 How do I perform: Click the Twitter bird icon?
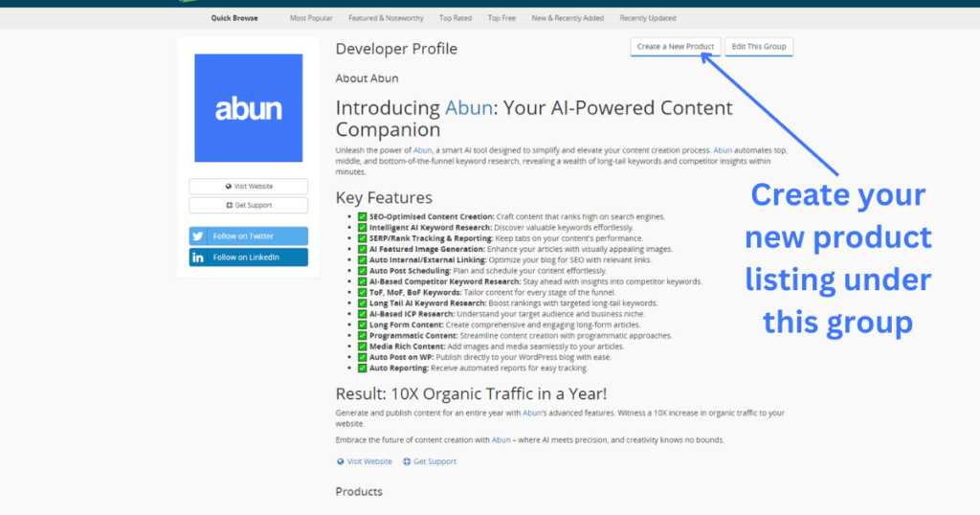198,236
